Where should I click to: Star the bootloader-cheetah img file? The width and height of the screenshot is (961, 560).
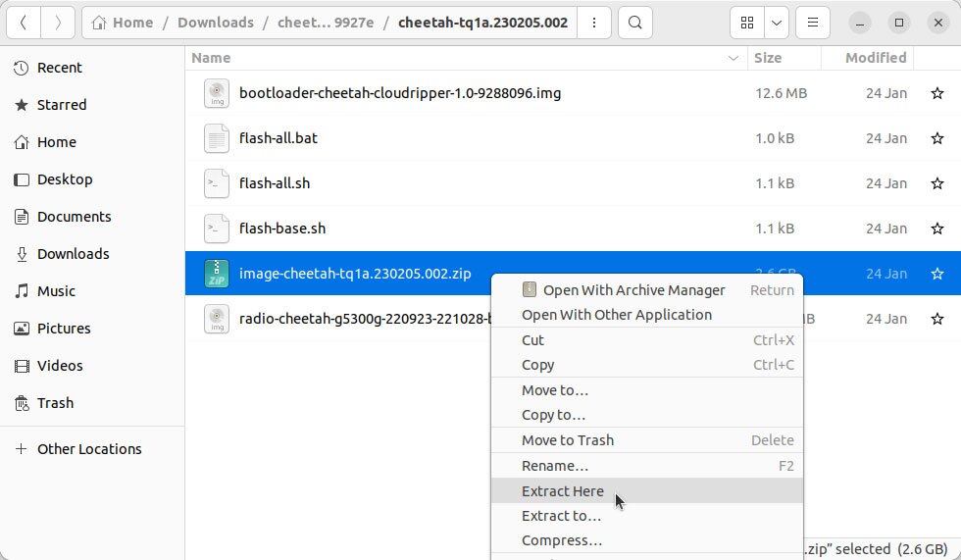936,94
